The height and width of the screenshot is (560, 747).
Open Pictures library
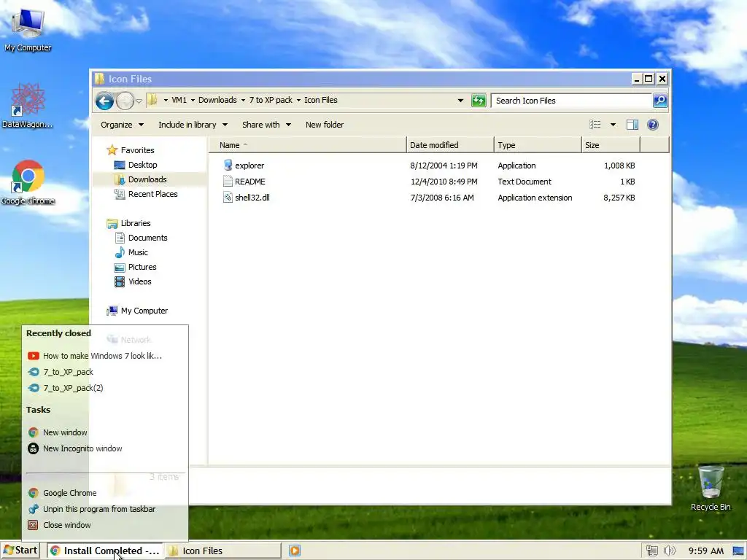coord(136,267)
